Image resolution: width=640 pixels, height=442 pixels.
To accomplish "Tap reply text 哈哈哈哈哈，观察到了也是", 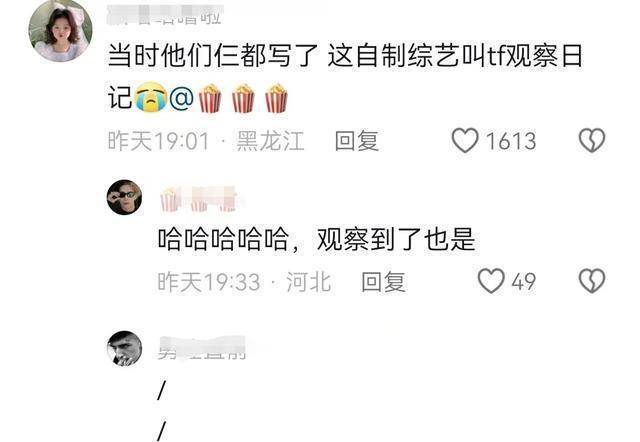I will coord(317,239).
